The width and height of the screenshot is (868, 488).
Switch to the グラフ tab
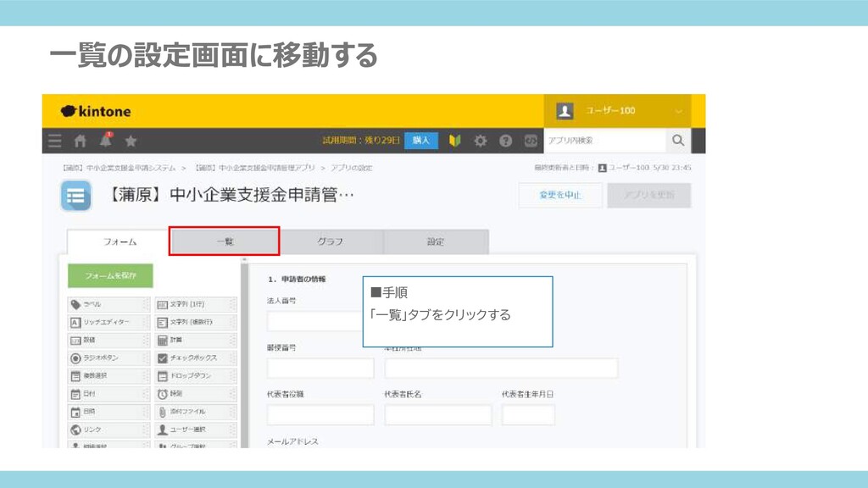[x=330, y=241]
